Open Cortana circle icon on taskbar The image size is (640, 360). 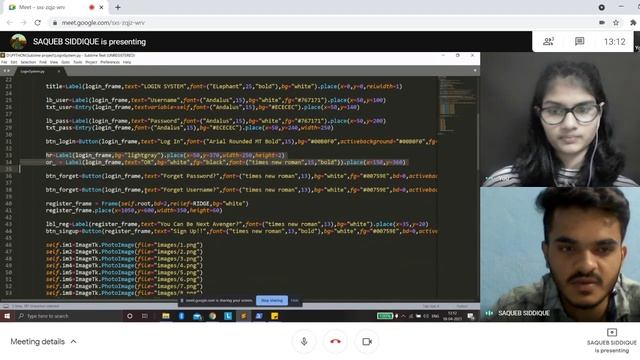[x=130, y=316]
